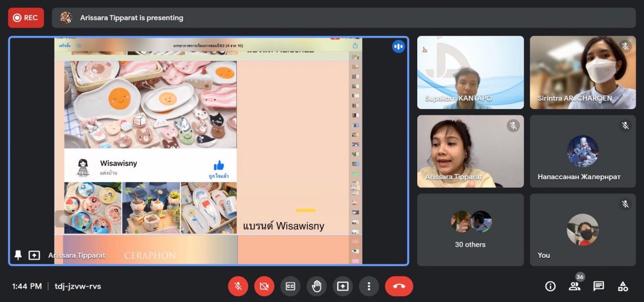Click the muted mic icon on Sirintra's tile
Viewport: 644px width, 302px height.
pyautogui.click(x=625, y=46)
